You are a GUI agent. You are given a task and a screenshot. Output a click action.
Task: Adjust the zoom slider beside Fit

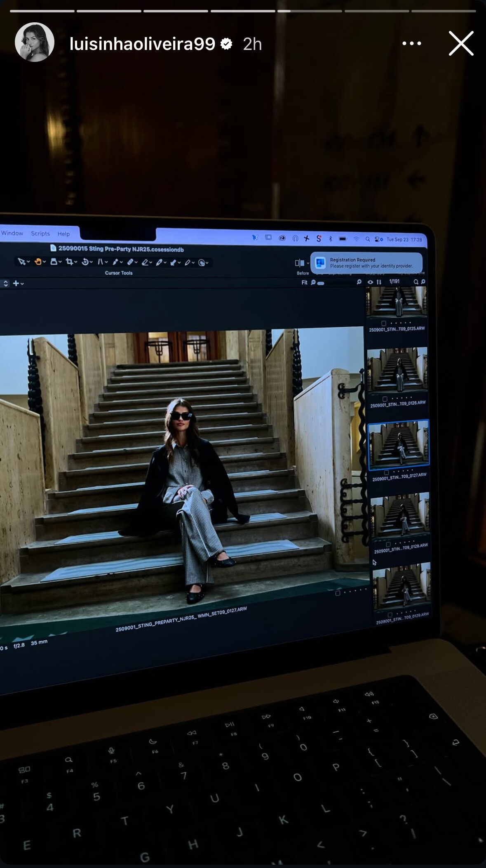pyautogui.click(x=321, y=283)
